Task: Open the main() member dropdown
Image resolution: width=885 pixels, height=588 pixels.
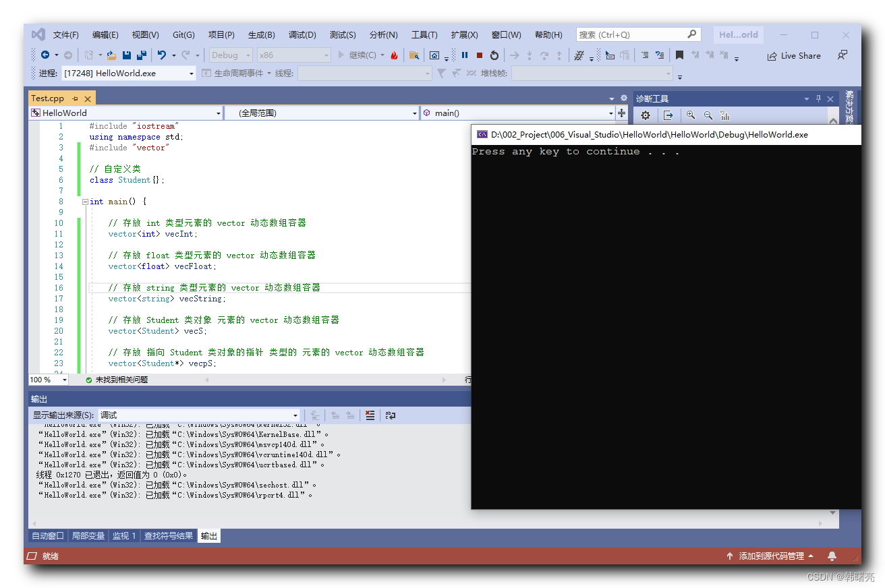Action: click(519, 113)
